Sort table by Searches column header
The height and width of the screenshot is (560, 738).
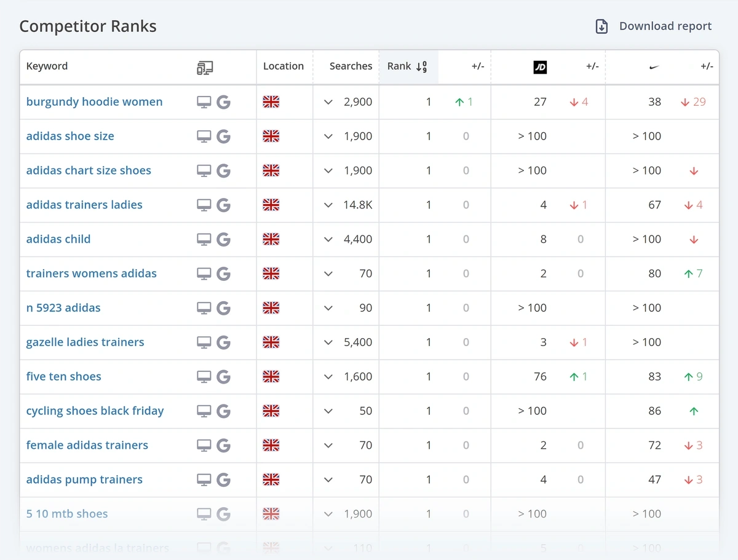pyautogui.click(x=351, y=66)
